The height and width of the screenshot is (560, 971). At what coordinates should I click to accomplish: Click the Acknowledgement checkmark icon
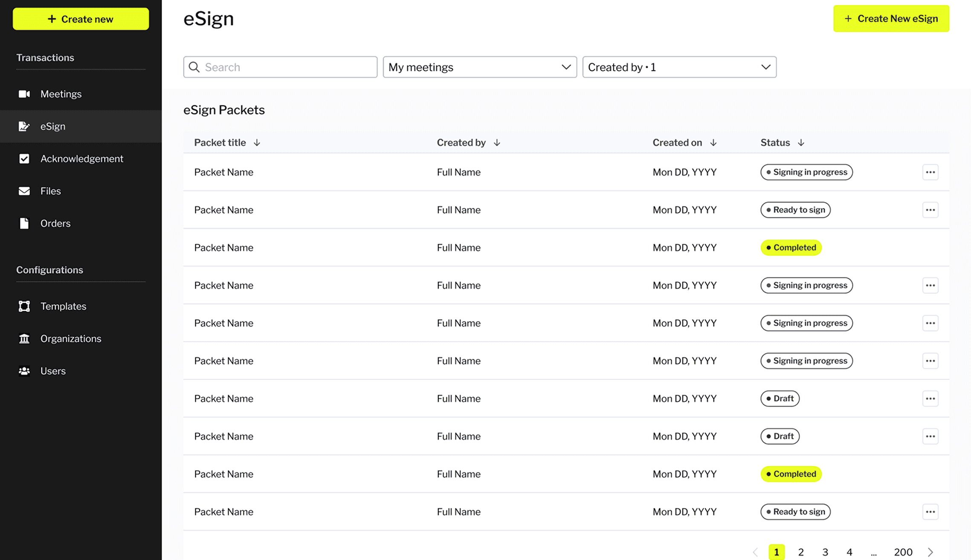(x=24, y=159)
